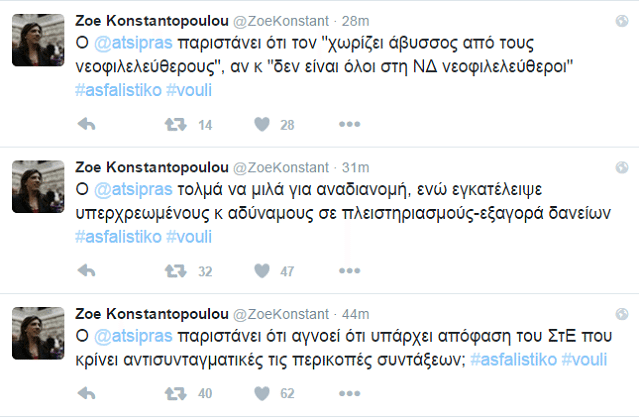Viewport: 639px width, 417px height.
Task: Click Zoe Konstantopoulou's avatar on second tweet
Action: [37, 187]
